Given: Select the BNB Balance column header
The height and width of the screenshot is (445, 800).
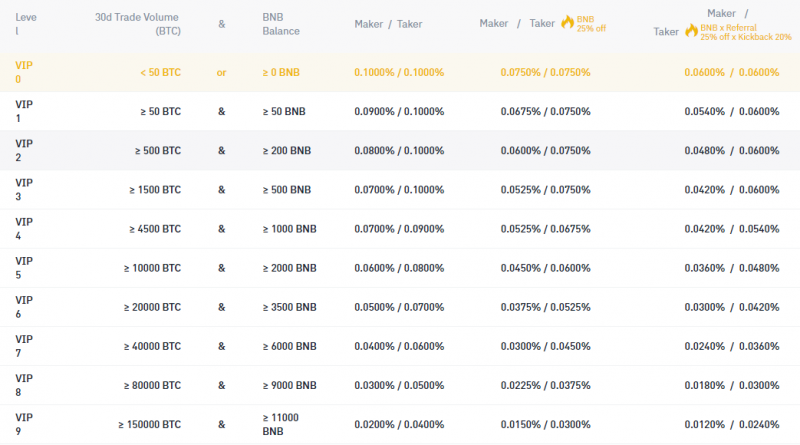Looking at the screenshot, I should click(x=281, y=24).
